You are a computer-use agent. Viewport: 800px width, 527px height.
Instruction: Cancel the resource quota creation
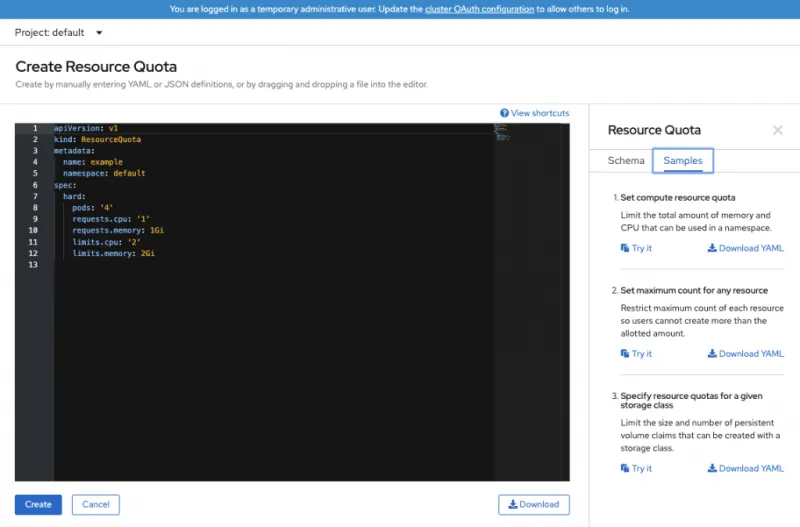tap(95, 504)
